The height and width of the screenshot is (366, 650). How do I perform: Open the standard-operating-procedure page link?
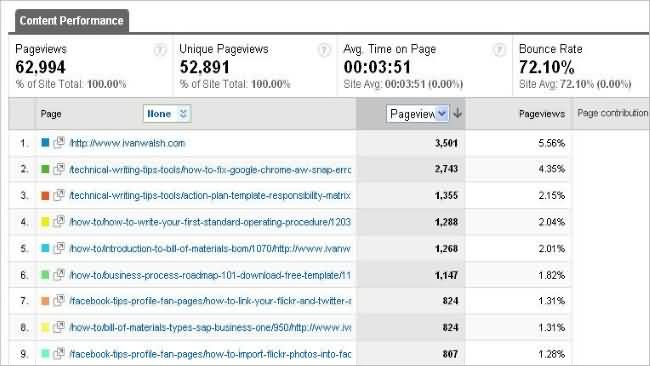(x=210, y=222)
